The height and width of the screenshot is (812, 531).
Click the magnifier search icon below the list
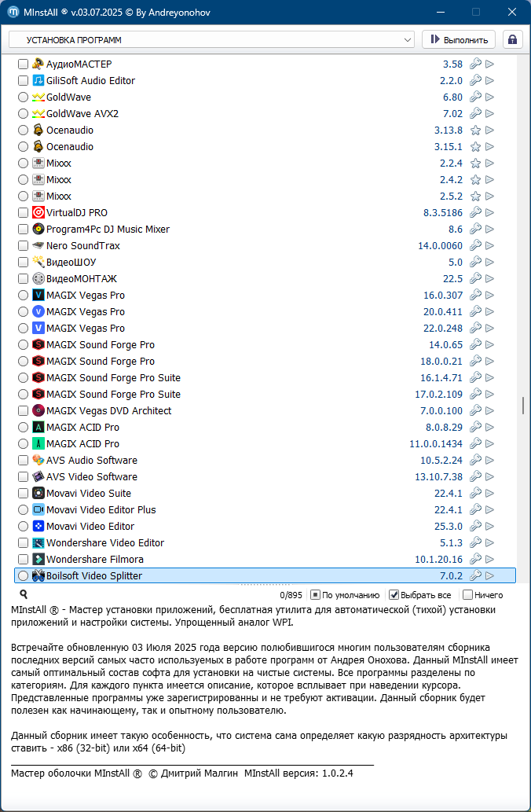click(x=24, y=594)
